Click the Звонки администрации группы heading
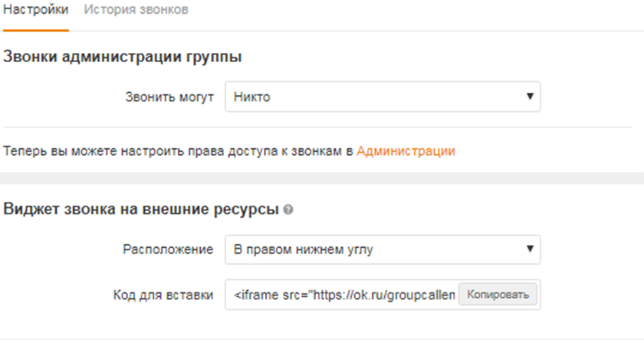Viewport: 644px width, 340px height. (x=123, y=56)
